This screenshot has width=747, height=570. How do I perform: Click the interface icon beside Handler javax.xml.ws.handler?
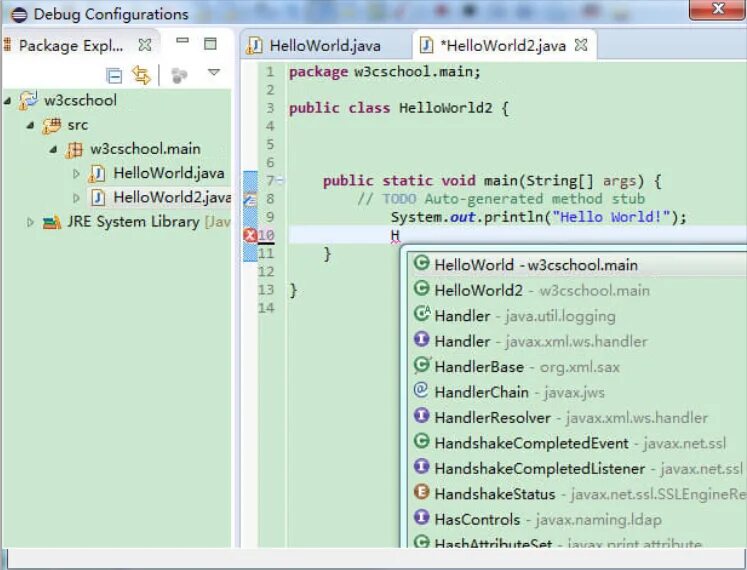(421, 339)
